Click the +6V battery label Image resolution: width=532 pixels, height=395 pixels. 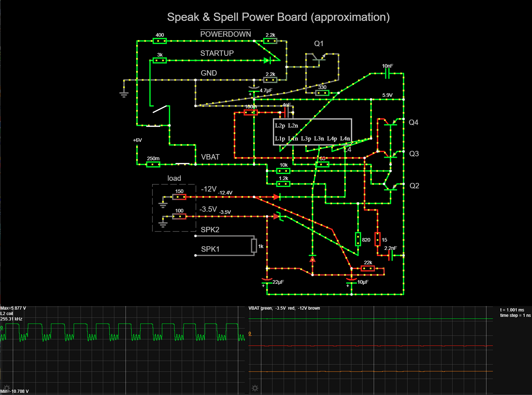[x=137, y=140]
